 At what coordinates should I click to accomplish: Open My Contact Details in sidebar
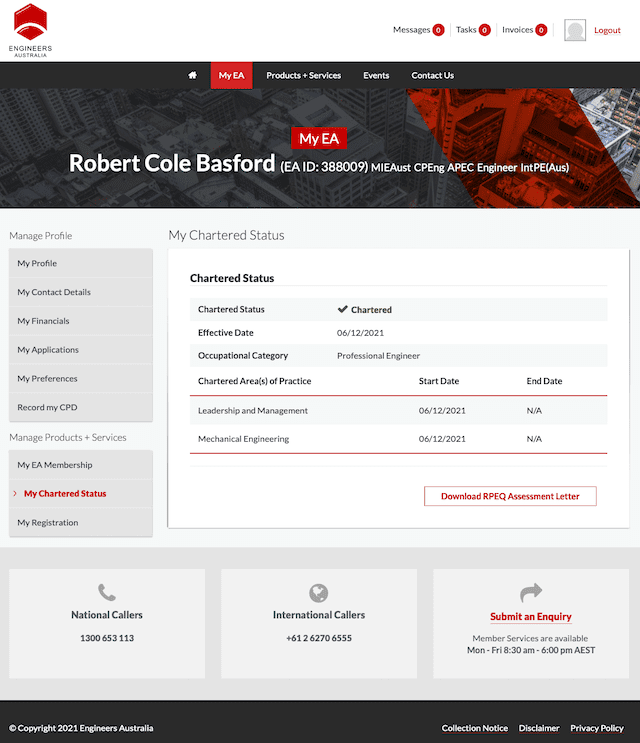(81, 292)
